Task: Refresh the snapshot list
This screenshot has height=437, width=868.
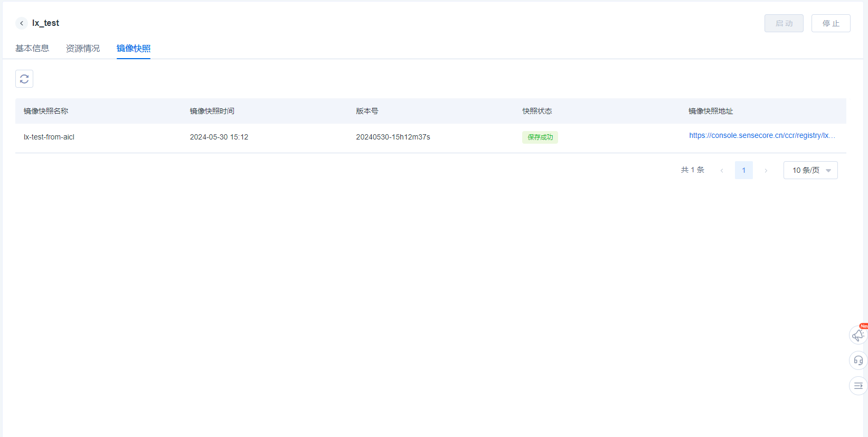Action: click(24, 79)
